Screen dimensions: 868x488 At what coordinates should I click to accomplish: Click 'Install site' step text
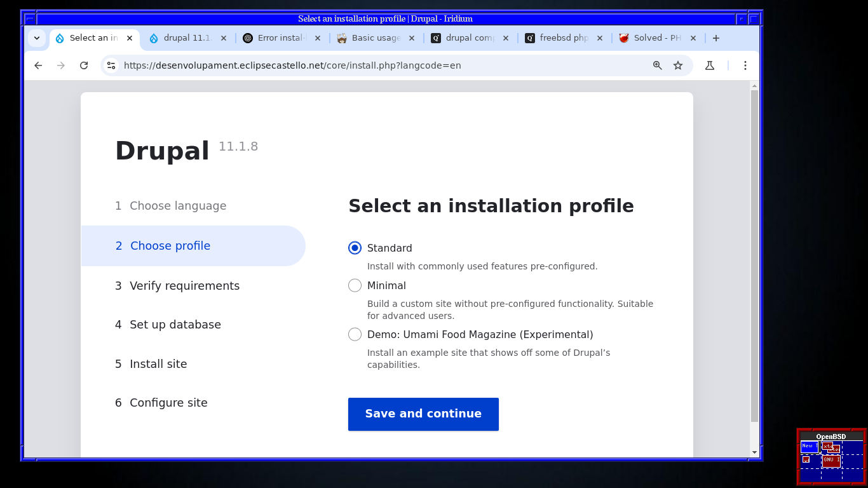click(158, 364)
